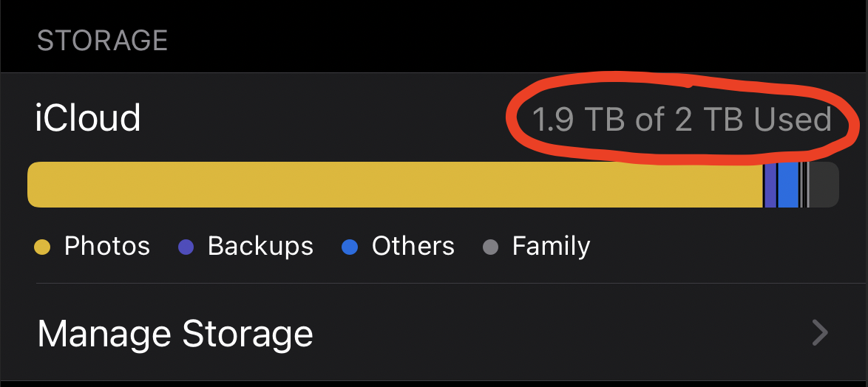Select the Photos legend label
The image size is (868, 387).
pyautogui.click(x=107, y=246)
